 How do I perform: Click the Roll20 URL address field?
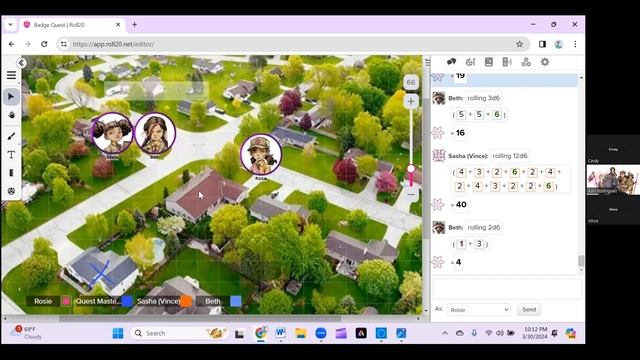point(292,44)
